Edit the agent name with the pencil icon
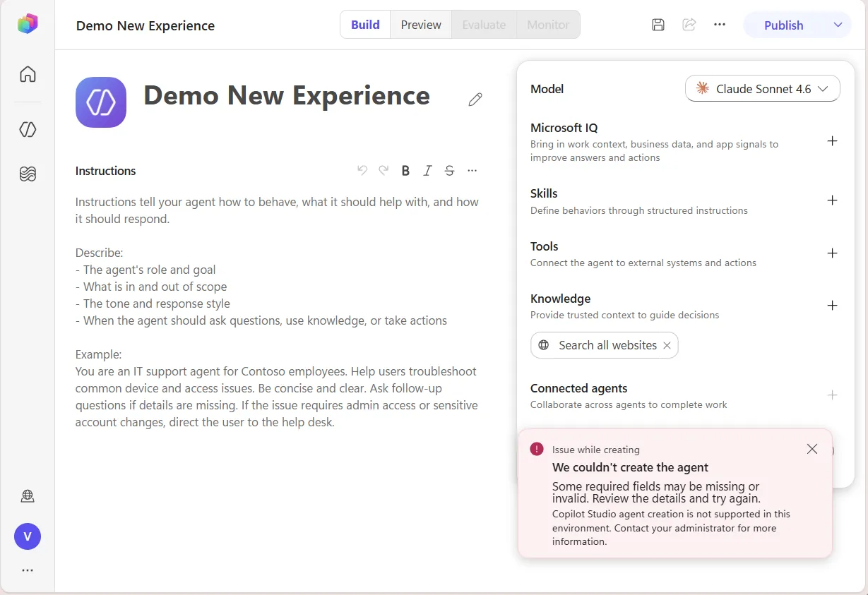Image resolution: width=868 pixels, height=595 pixels. pyautogui.click(x=475, y=100)
